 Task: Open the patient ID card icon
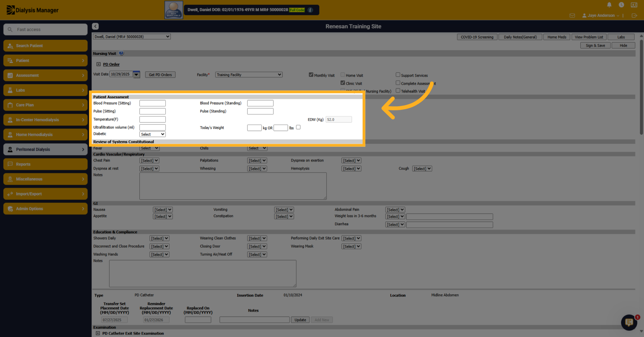point(634,5)
